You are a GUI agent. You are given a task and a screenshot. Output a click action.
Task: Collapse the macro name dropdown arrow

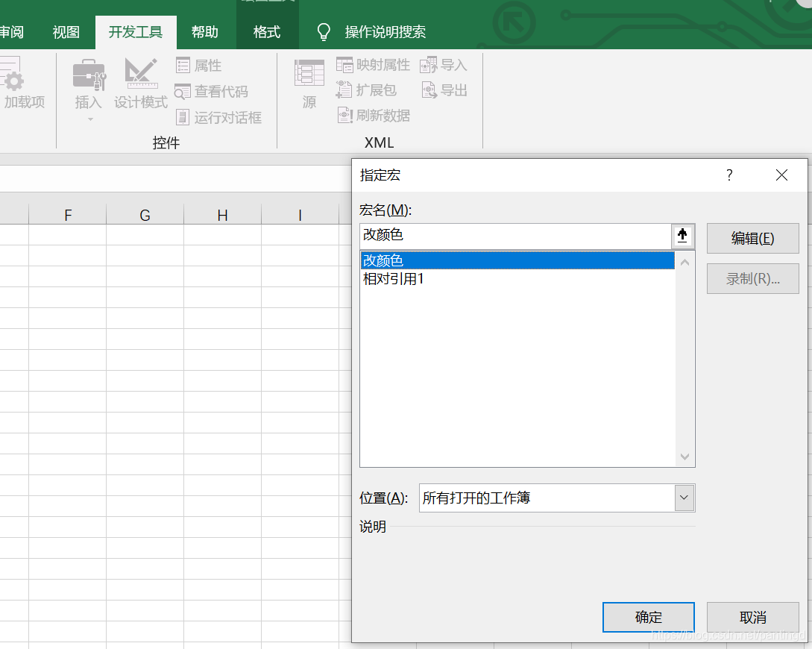click(x=682, y=236)
